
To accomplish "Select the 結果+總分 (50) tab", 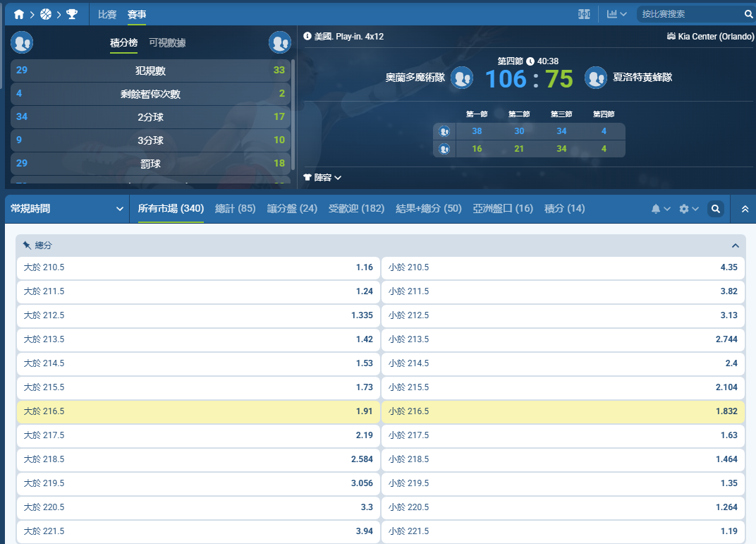I will coord(429,208).
